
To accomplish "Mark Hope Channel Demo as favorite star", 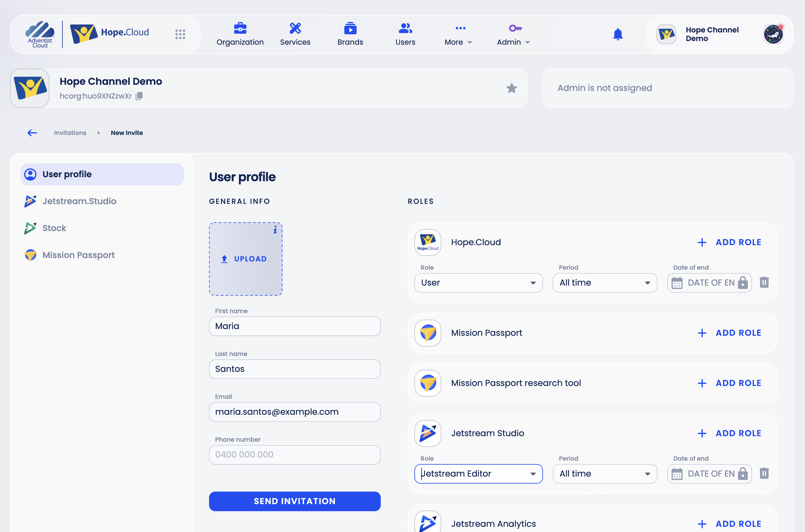I will coord(511,88).
